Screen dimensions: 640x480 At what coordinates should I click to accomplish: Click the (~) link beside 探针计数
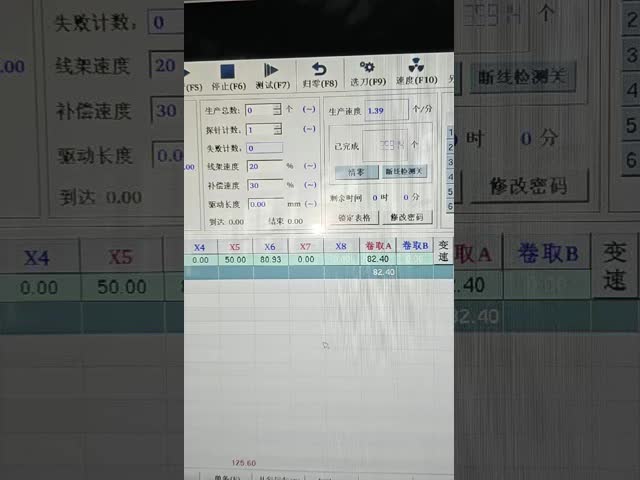coord(309,129)
